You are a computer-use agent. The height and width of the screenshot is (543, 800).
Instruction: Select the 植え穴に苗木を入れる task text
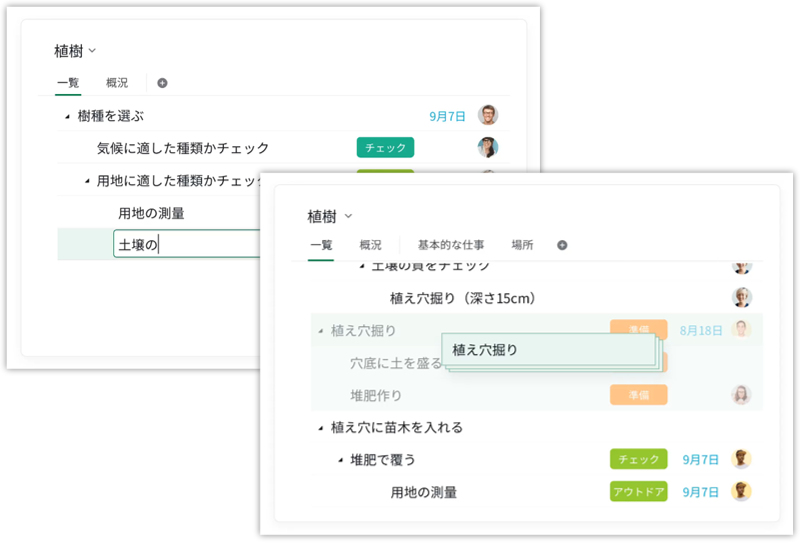tap(397, 427)
